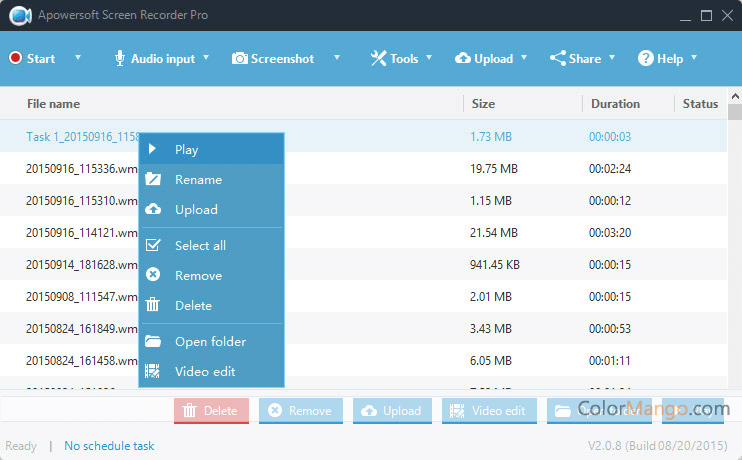Click the Share icon in toolbar

(x=557, y=58)
